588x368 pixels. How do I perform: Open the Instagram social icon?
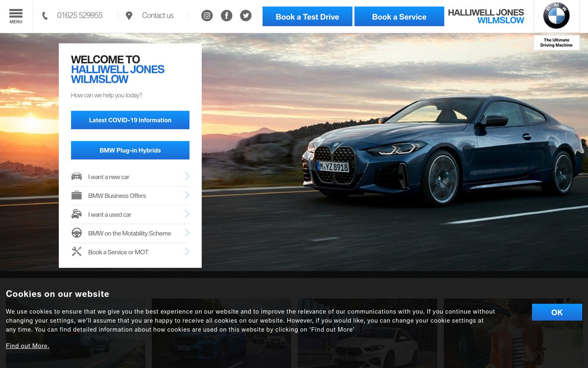[207, 16]
